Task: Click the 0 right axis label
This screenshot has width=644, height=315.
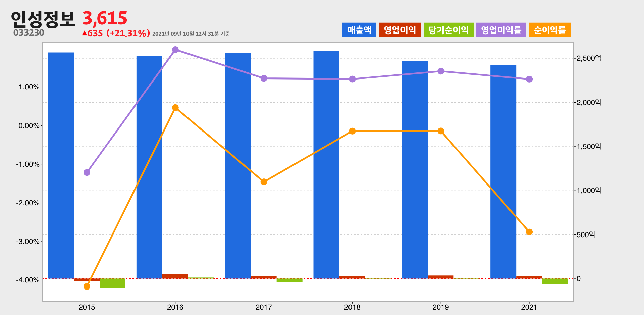Action: coord(579,279)
